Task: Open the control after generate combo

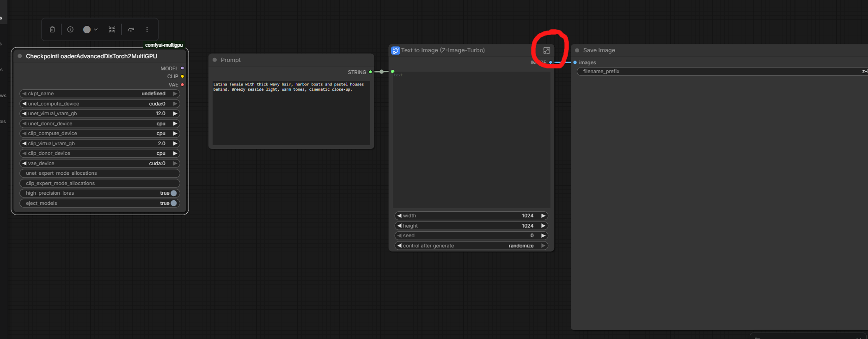Action: 471,246
